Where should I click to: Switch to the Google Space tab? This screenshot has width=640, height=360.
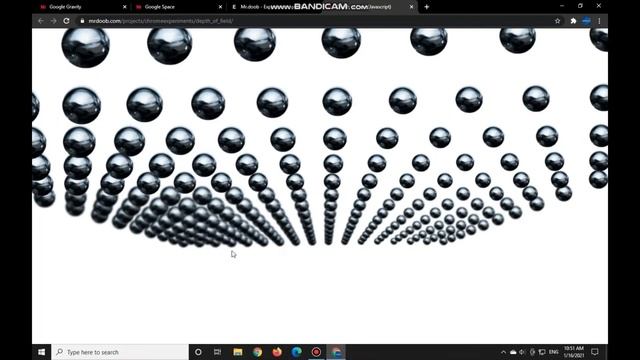click(x=178, y=7)
